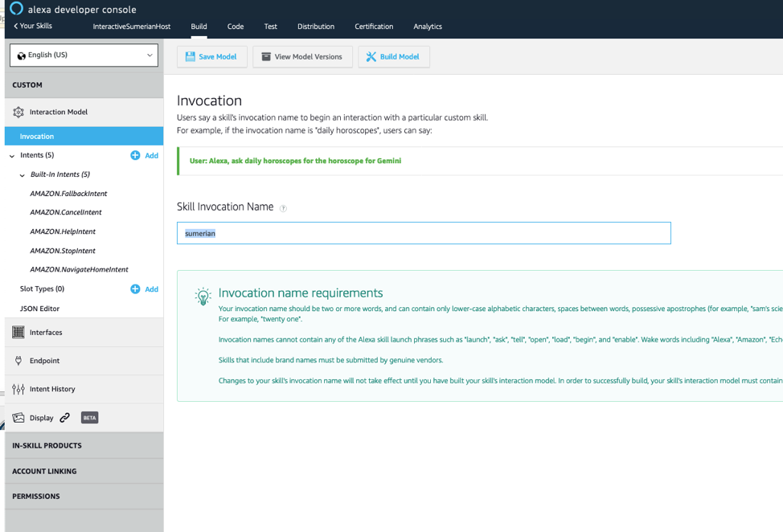Open the Distribution tab
783x532 pixels.
pyautogui.click(x=316, y=27)
